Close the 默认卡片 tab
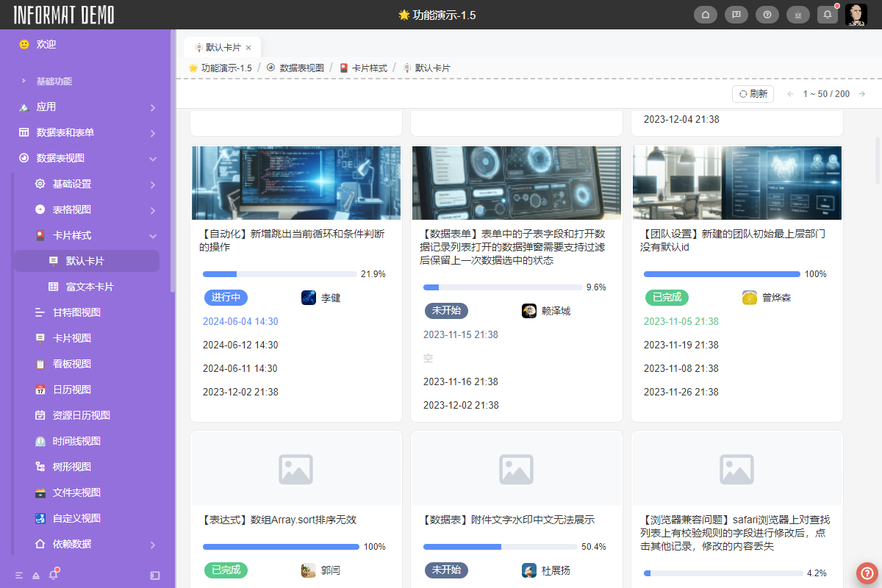 click(x=248, y=47)
